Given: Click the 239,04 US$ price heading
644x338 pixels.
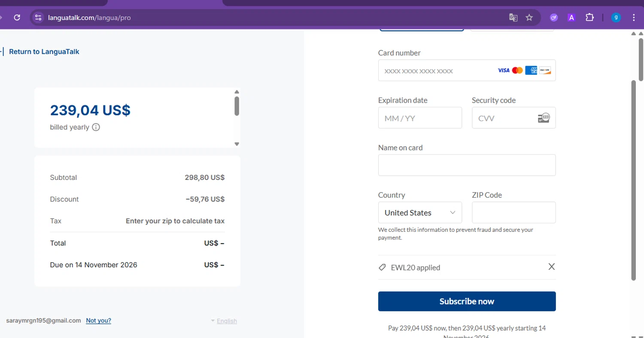Looking at the screenshot, I should tap(90, 110).
